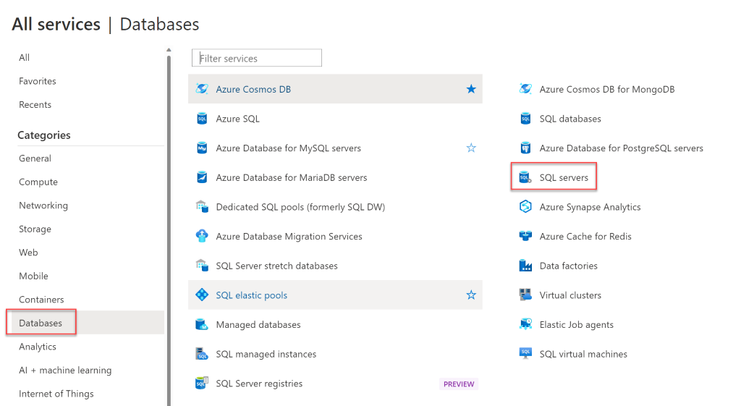Image resolution: width=741 pixels, height=406 pixels.
Task: Select the Analytics category
Action: click(x=37, y=346)
